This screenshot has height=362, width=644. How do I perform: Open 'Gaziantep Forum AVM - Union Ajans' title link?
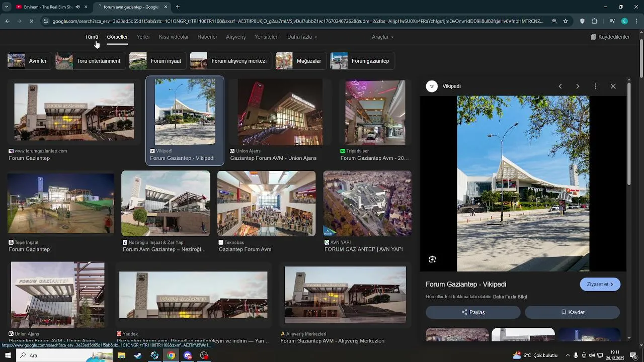(x=273, y=158)
